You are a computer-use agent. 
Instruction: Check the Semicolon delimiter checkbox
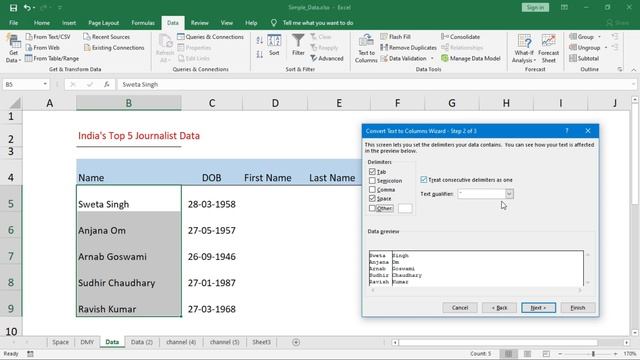coord(372,180)
